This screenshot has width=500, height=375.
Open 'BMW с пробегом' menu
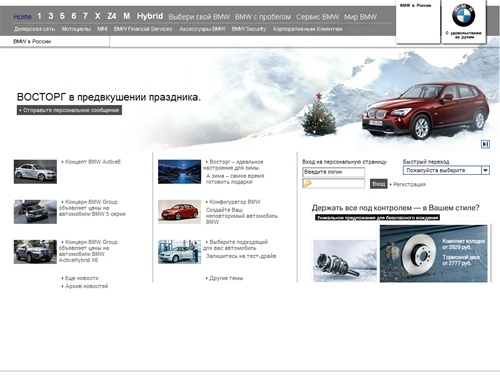coord(263,17)
